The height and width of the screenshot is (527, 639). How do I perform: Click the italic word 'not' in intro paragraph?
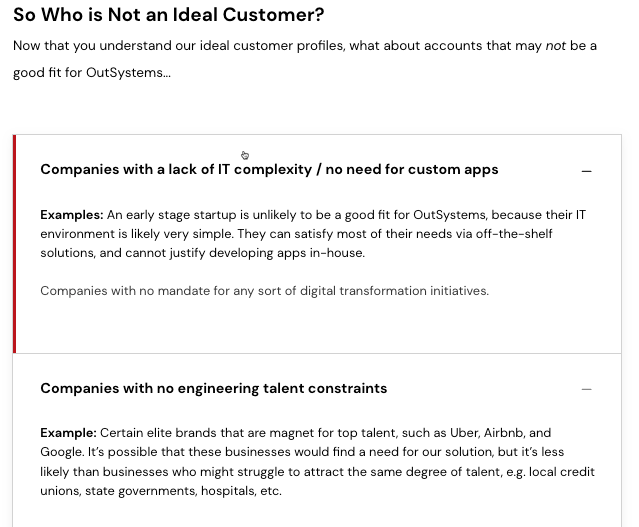555,46
